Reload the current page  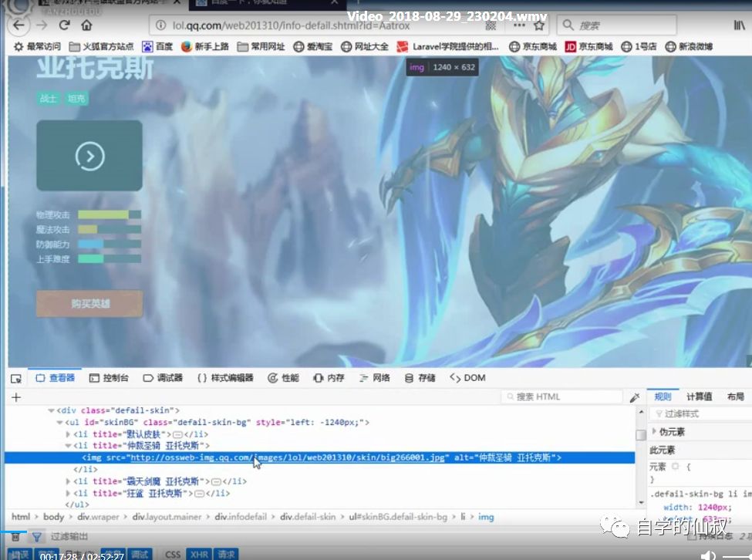click(64, 25)
